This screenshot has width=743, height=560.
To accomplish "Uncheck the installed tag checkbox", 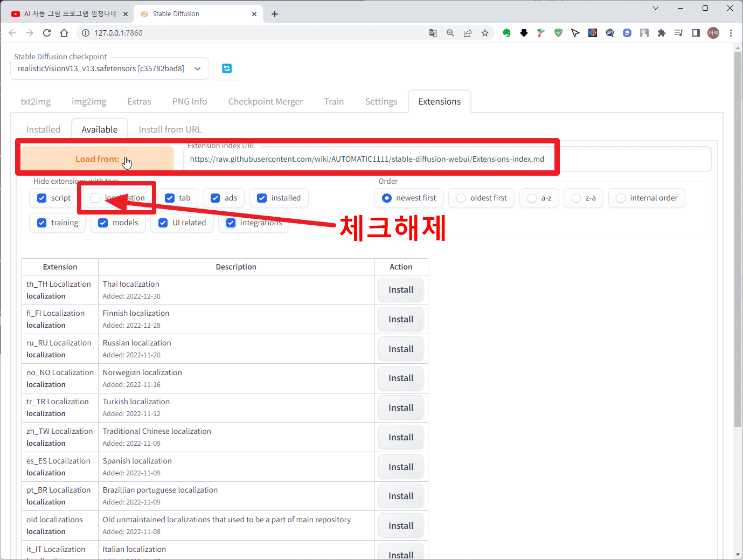I will [262, 198].
